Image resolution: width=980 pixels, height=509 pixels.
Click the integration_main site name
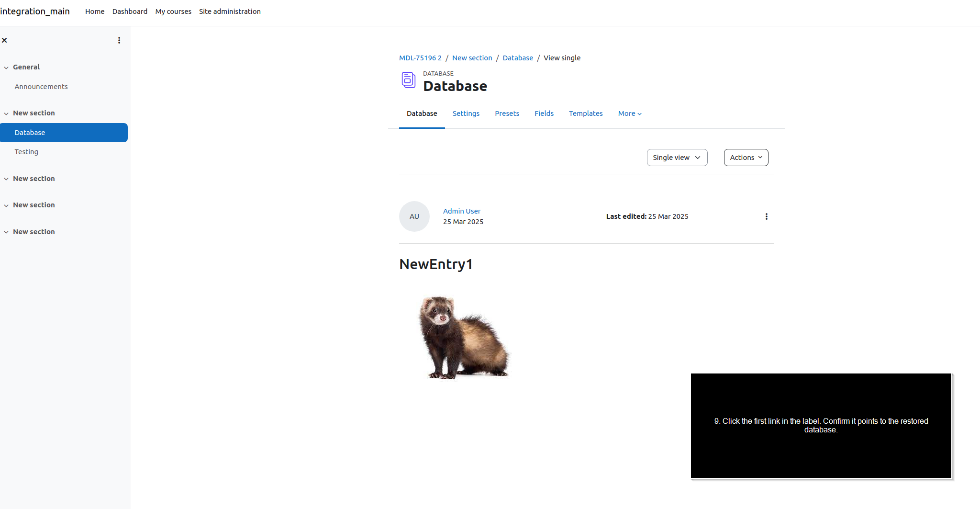pyautogui.click(x=35, y=11)
